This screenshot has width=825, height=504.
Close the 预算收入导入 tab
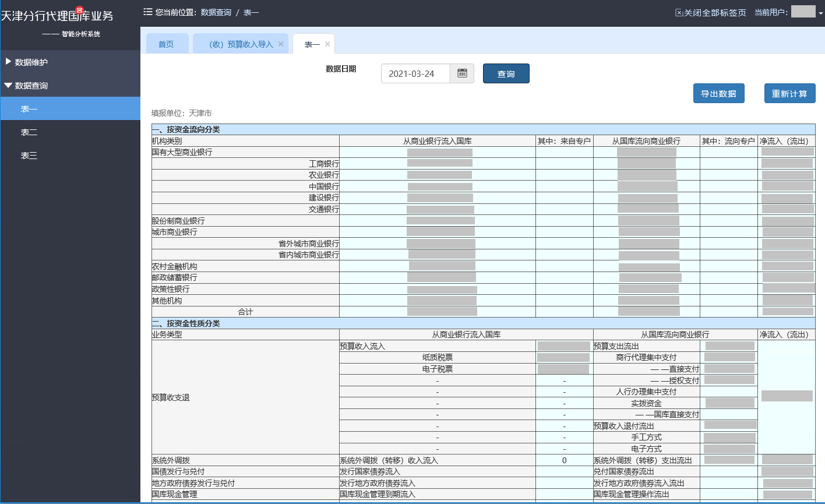[x=281, y=44]
